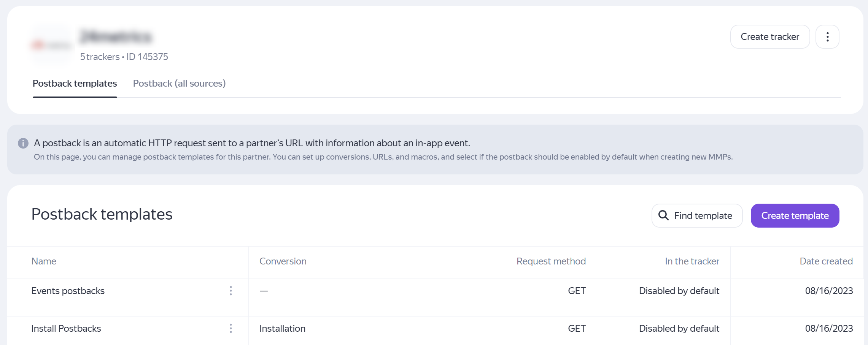Screen dimensions: 868x345
Task: Switch to the Postback (all sources) tab
Action: 179,84
